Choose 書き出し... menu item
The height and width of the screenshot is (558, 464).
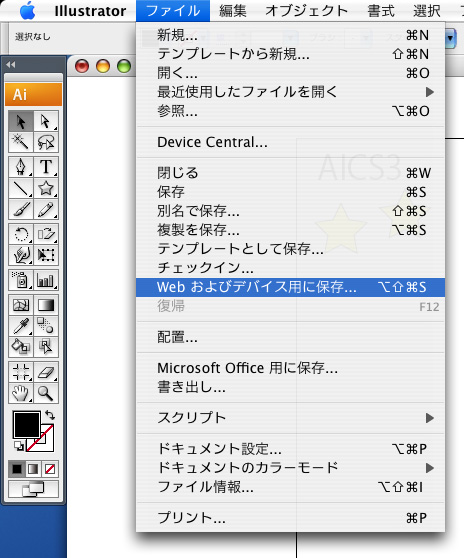pyautogui.click(x=290, y=387)
